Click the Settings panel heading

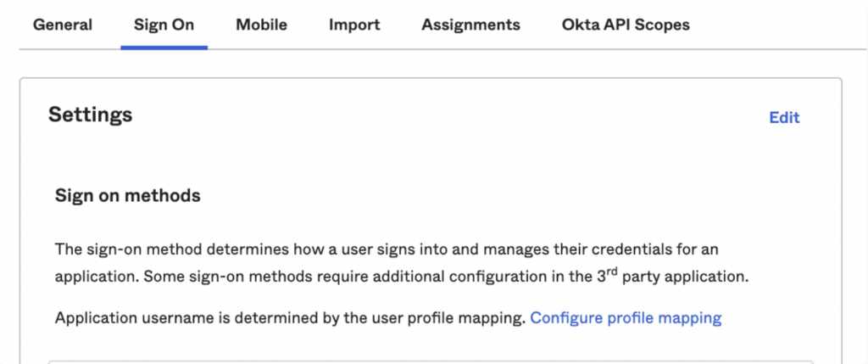(90, 115)
